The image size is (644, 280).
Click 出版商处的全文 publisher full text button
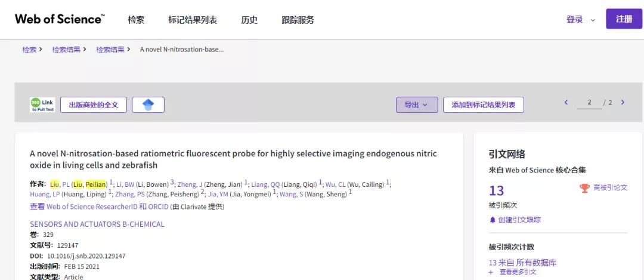(94, 105)
